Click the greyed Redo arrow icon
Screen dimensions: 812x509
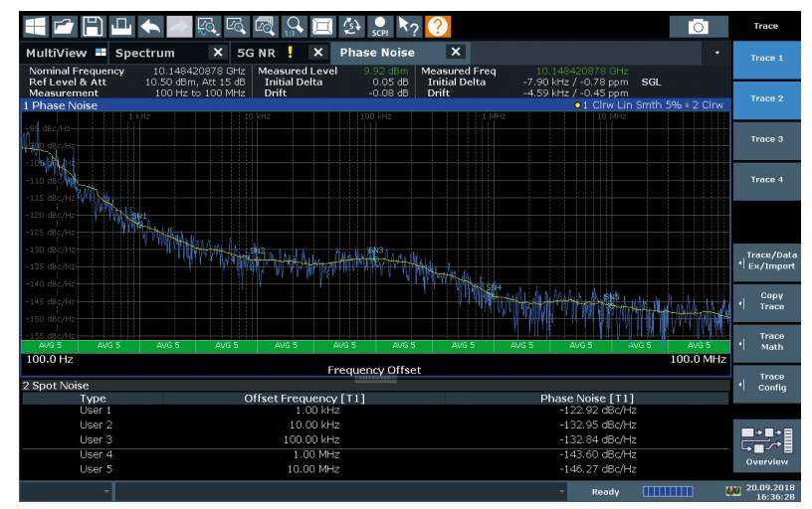[x=179, y=27]
